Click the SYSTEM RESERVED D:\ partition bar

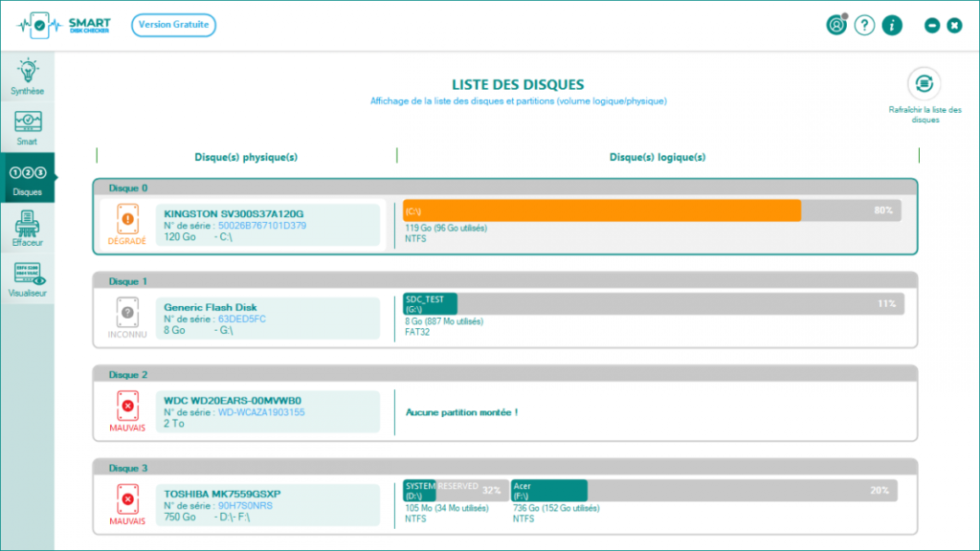[x=456, y=491]
